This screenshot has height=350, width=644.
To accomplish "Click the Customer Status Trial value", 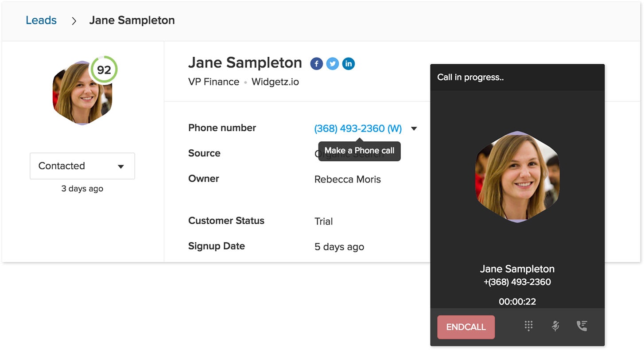I will tap(323, 222).
